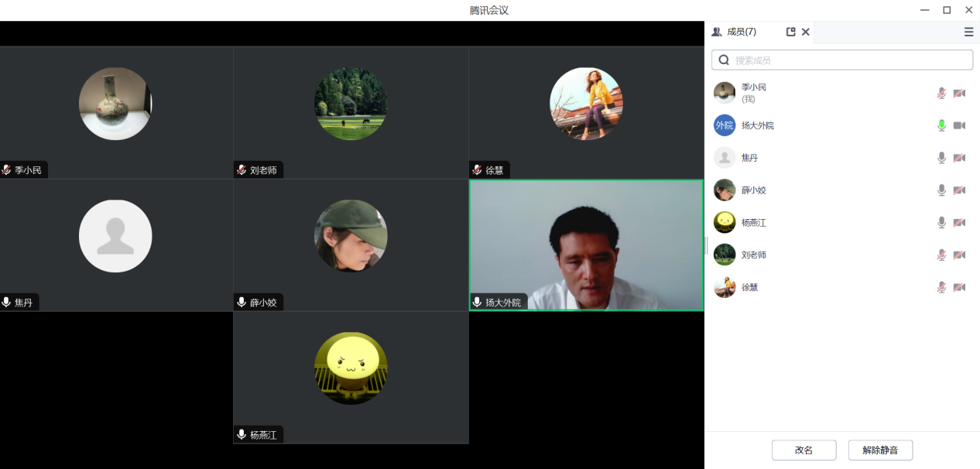Click the green microphone icon beside 扬大外院 in list
Screen dimensions: 980x469
tap(941, 125)
